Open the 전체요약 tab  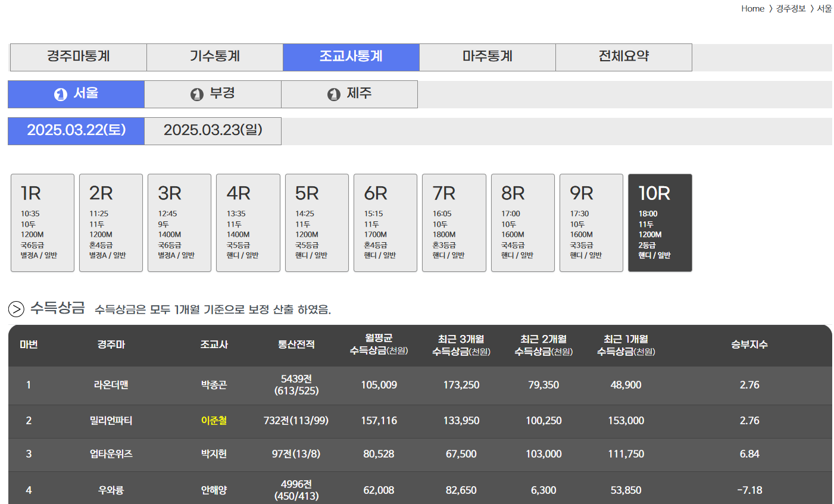(624, 57)
